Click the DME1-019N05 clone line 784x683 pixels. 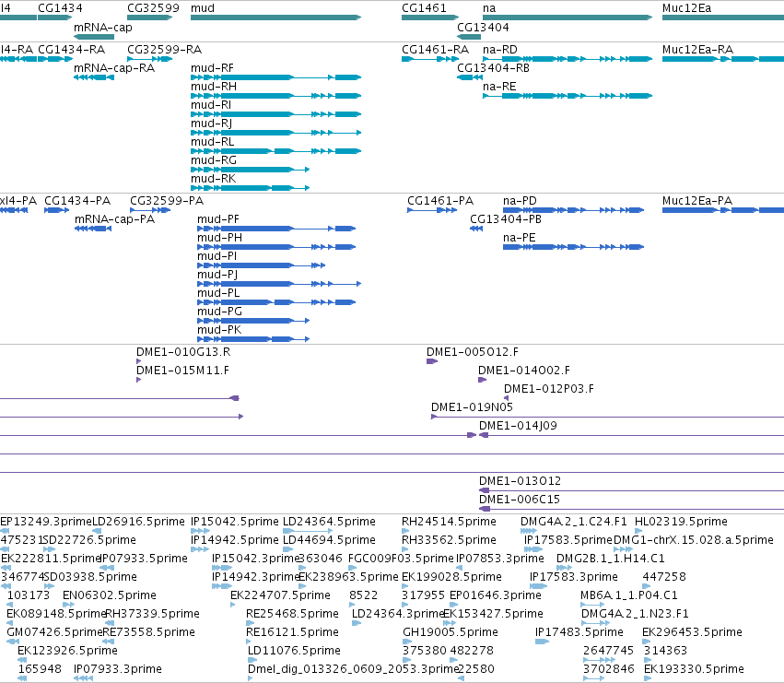pyautogui.click(x=607, y=417)
